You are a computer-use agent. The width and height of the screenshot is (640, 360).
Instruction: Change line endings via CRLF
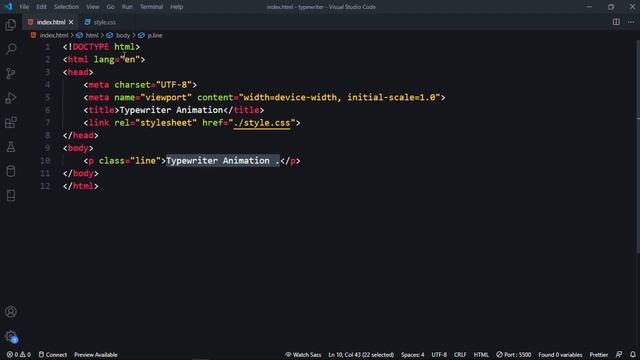460,355
